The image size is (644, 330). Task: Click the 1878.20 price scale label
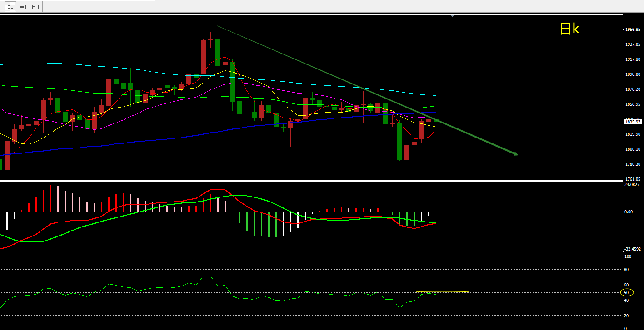click(633, 89)
